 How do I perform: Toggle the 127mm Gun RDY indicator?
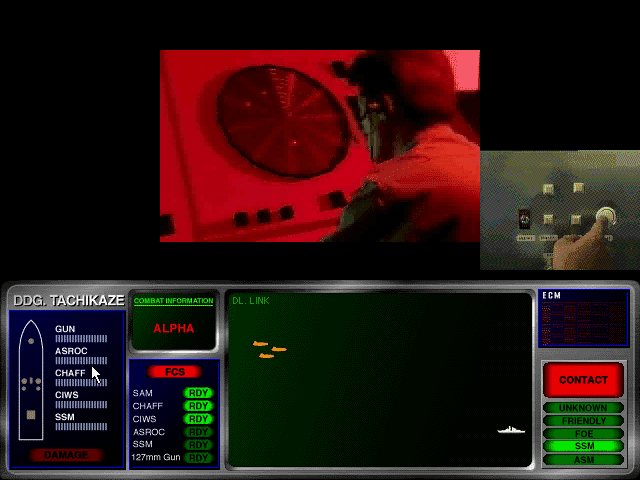[198, 458]
